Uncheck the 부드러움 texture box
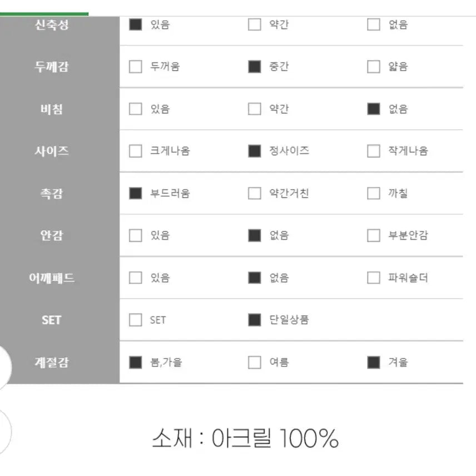Viewport: 476px width, 476px height. pos(135,194)
